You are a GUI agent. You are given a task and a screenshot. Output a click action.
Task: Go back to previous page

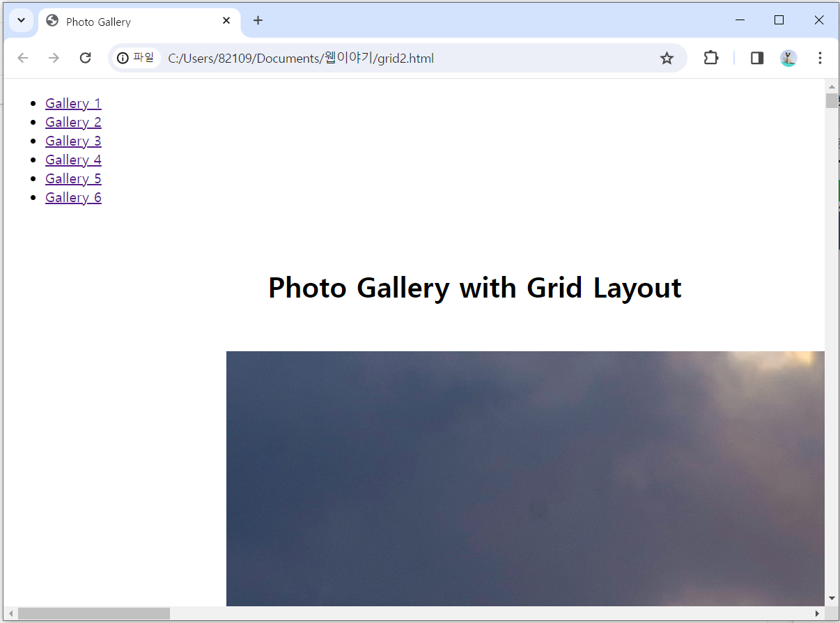pyautogui.click(x=22, y=58)
